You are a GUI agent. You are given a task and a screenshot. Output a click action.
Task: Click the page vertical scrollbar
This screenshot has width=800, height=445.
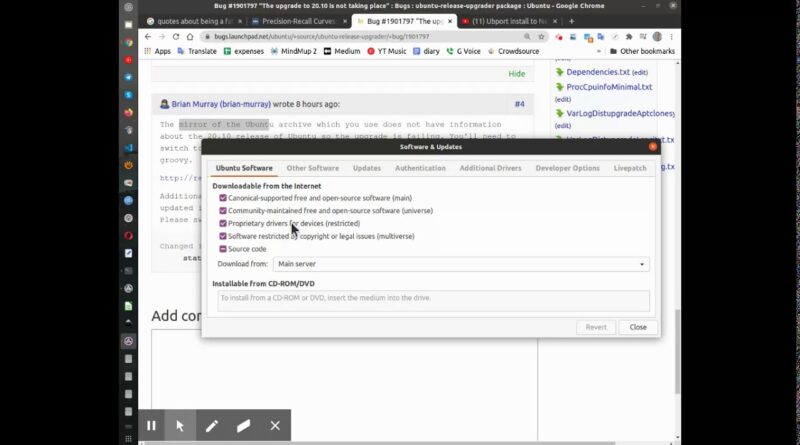point(677,351)
